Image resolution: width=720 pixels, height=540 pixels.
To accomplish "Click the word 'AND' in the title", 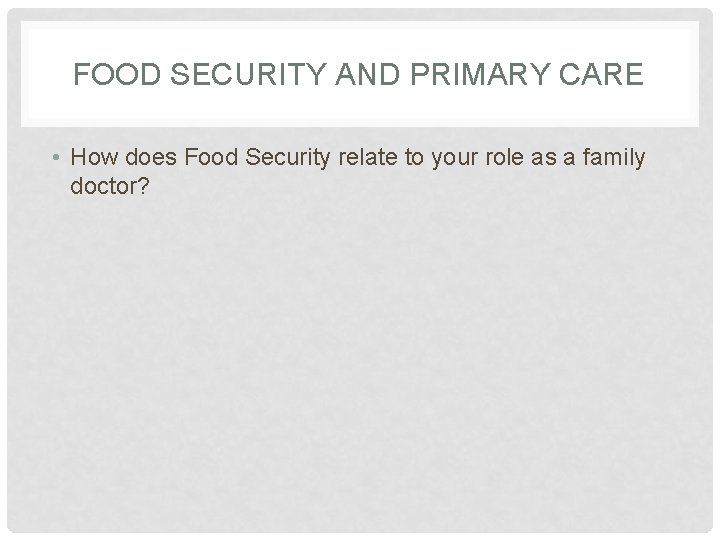I will click(x=368, y=74).
